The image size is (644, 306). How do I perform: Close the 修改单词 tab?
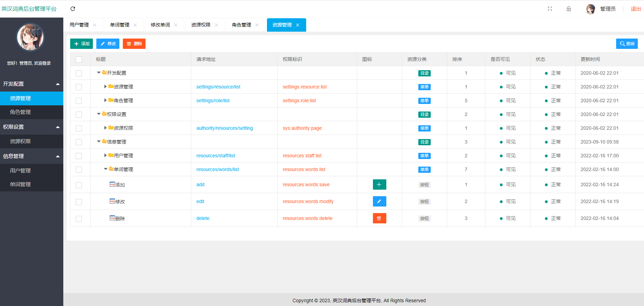pyautogui.click(x=176, y=25)
